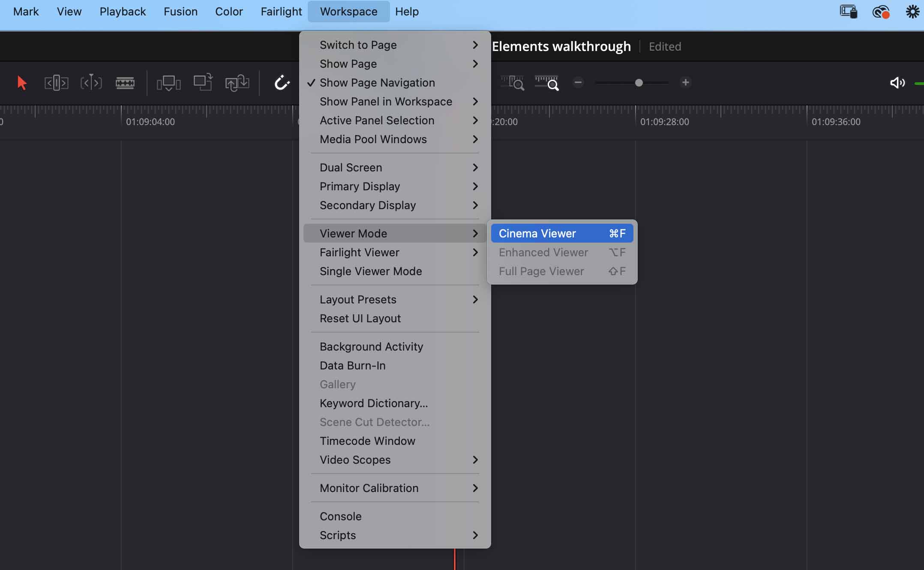The height and width of the screenshot is (570, 924).
Task: Click the disabled Scene Cut Detector item
Action: (x=395, y=422)
